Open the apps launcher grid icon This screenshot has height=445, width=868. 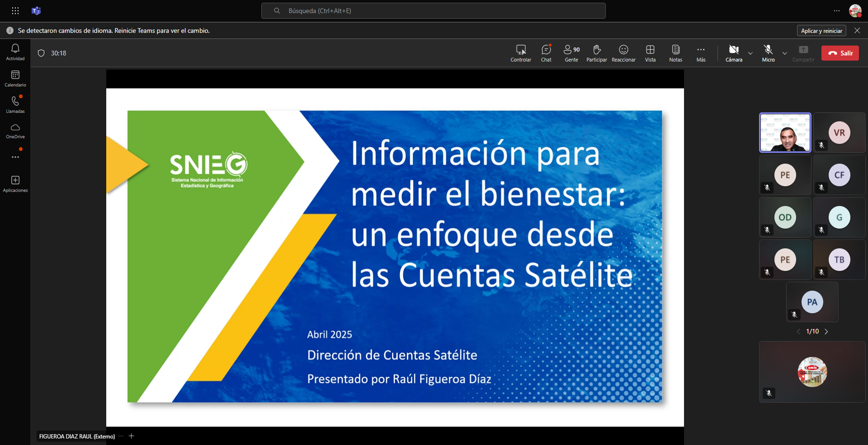(x=15, y=11)
